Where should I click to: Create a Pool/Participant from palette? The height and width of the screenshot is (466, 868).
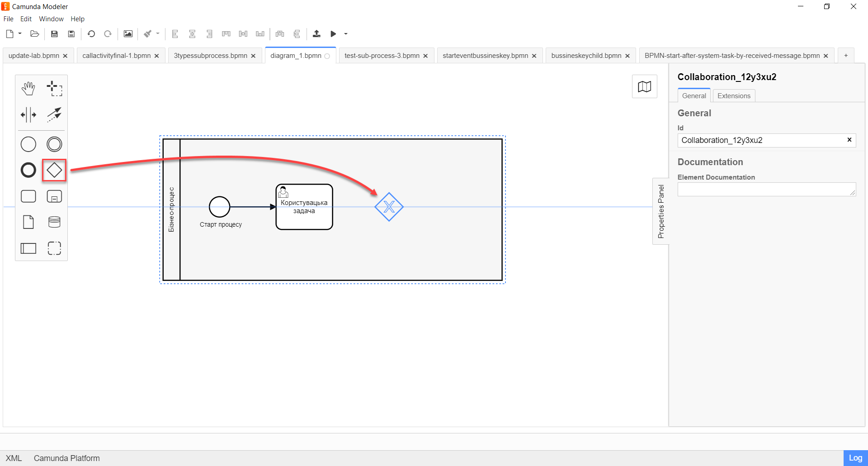pyautogui.click(x=28, y=248)
